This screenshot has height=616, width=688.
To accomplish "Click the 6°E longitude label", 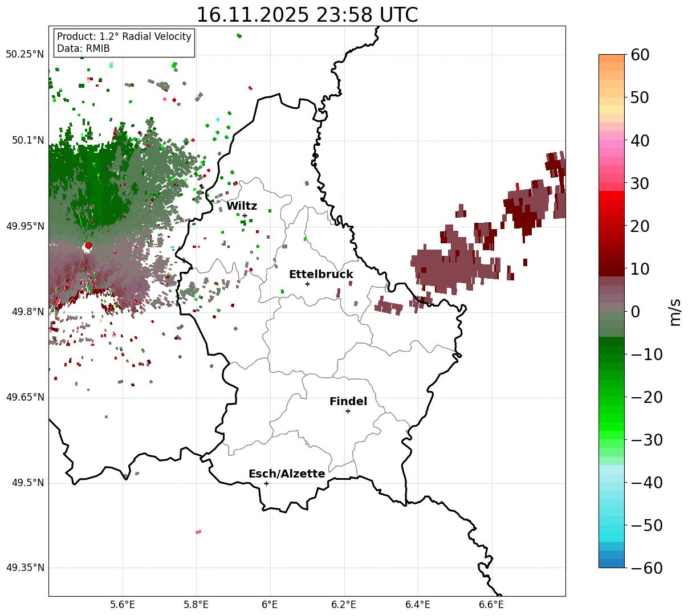I will tap(270, 605).
